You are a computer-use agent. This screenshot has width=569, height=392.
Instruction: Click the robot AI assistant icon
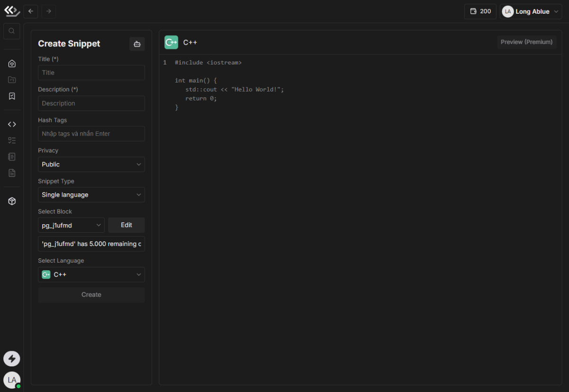click(137, 44)
